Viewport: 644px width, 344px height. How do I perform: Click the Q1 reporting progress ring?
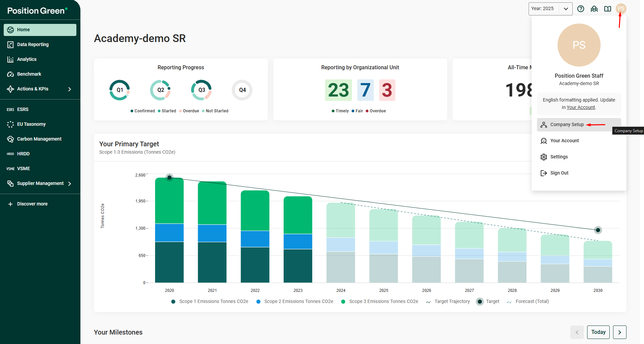[x=119, y=90]
